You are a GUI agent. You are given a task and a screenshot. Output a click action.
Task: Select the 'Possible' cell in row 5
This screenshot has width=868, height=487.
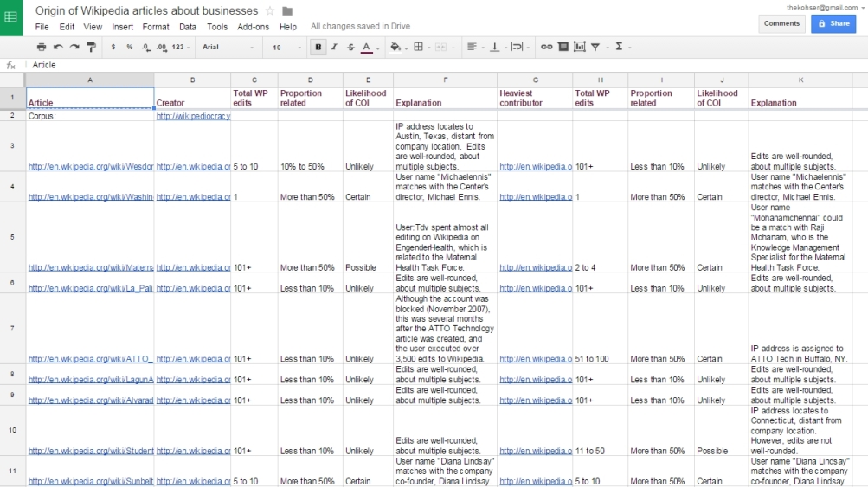click(x=368, y=237)
